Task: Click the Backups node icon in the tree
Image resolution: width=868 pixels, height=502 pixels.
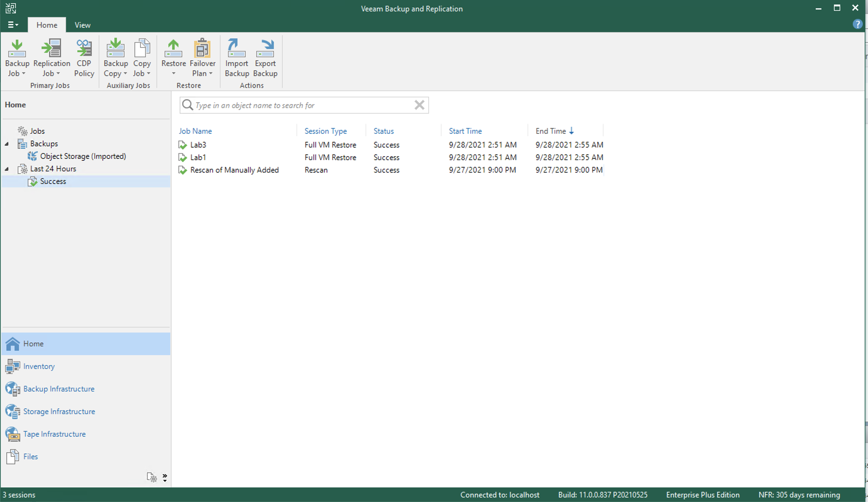Action: click(x=22, y=143)
